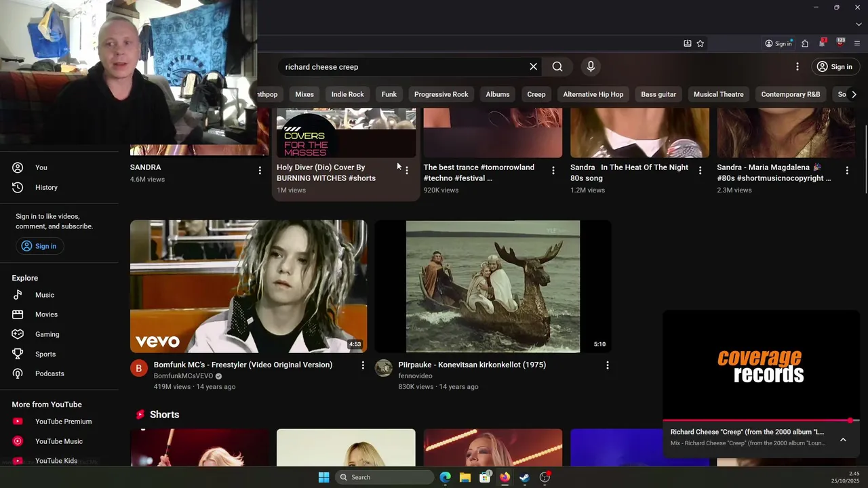The width and height of the screenshot is (868, 488).
Task: Open options for Piirpauke video
Action: [x=608, y=365]
